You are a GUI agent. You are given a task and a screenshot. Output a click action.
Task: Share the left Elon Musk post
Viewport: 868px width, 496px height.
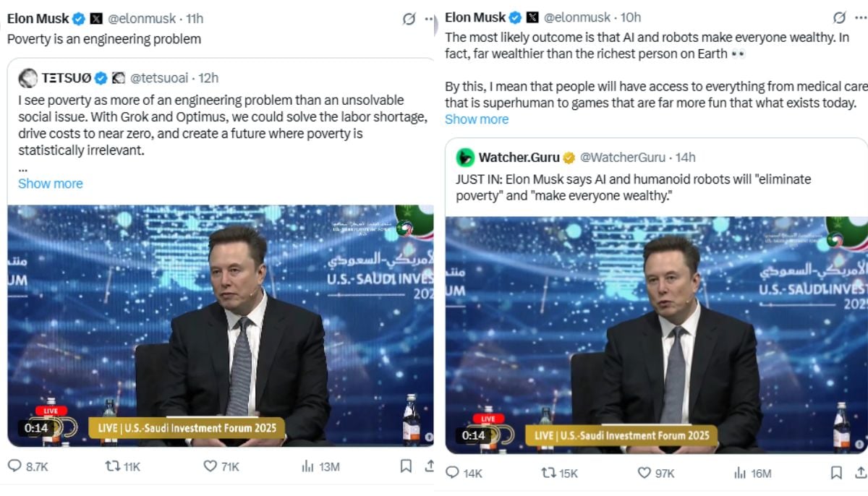430,466
